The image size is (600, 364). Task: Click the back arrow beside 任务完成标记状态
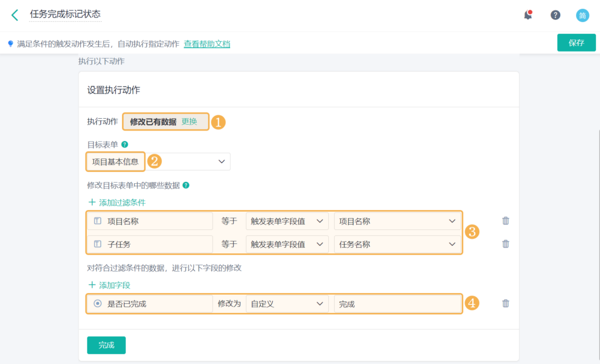(x=14, y=15)
